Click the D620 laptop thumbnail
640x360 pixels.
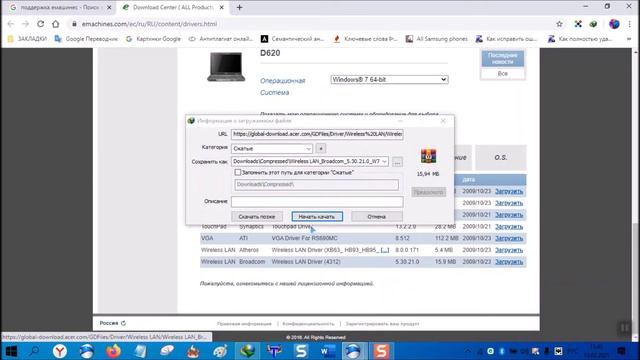(226, 67)
